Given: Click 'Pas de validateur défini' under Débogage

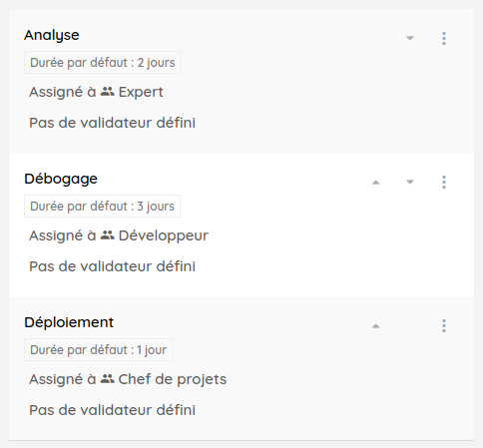Looking at the screenshot, I should tap(112, 266).
